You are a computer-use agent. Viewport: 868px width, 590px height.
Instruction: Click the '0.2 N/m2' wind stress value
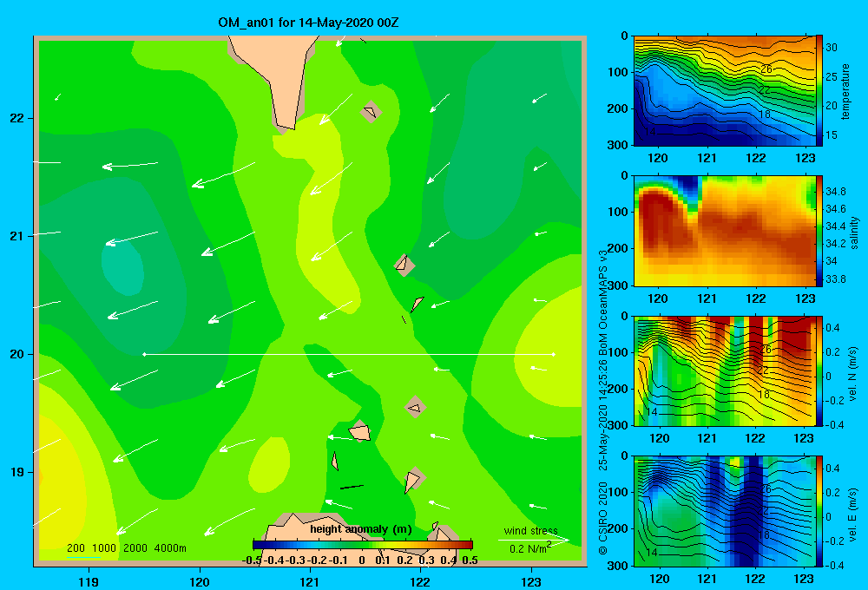[529, 548]
